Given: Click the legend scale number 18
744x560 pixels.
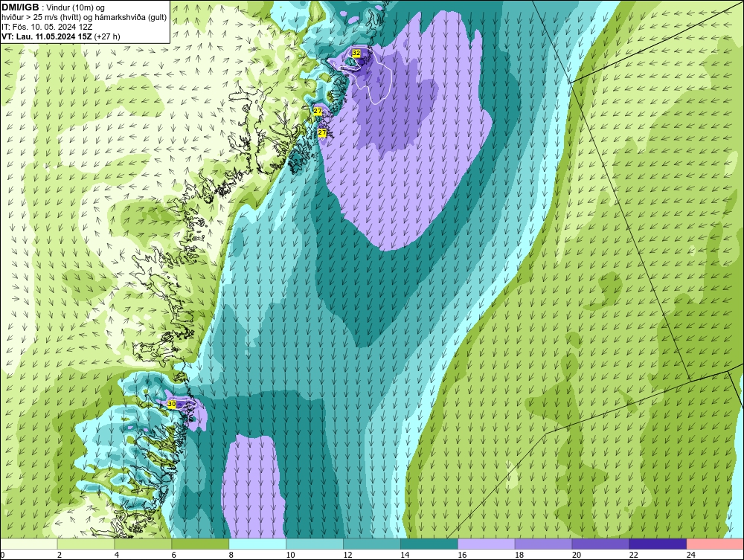Looking at the screenshot, I should tap(519, 555).
